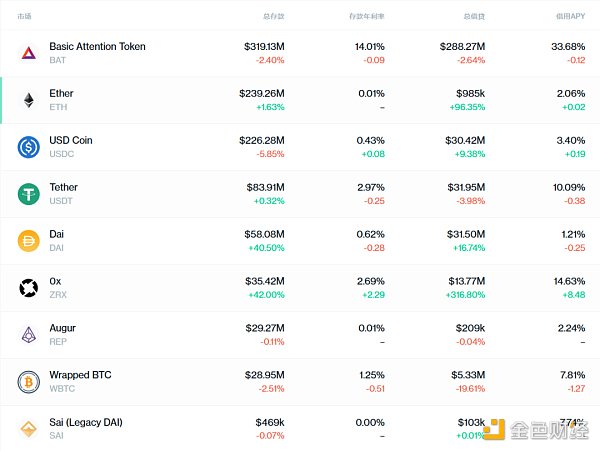Click the 0.00% Sai supply rate
This screenshot has width=600, height=451.
370,423
